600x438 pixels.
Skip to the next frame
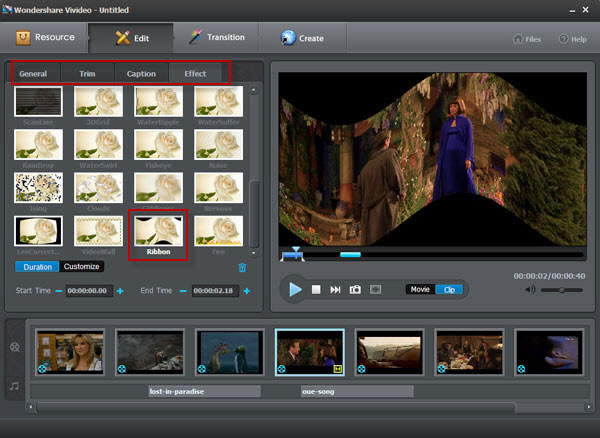pyautogui.click(x=335, y=290)
